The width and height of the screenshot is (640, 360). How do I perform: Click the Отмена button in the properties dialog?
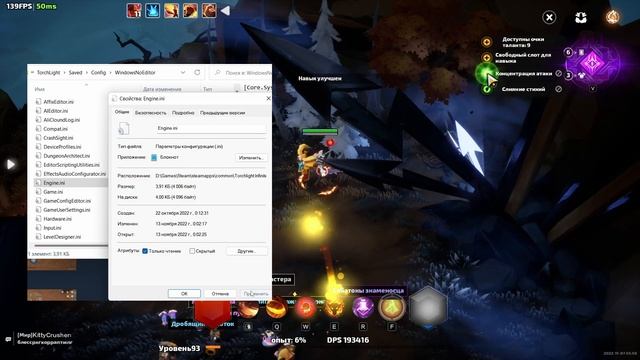[220, 293]
